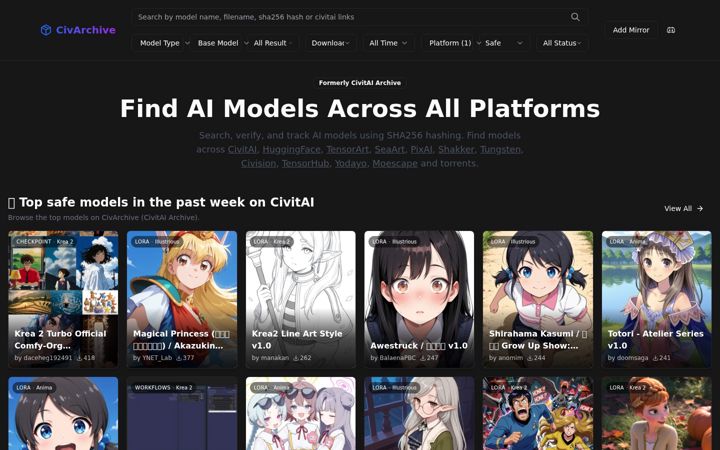Open the Download sort dropdown

tap(331, 43)
